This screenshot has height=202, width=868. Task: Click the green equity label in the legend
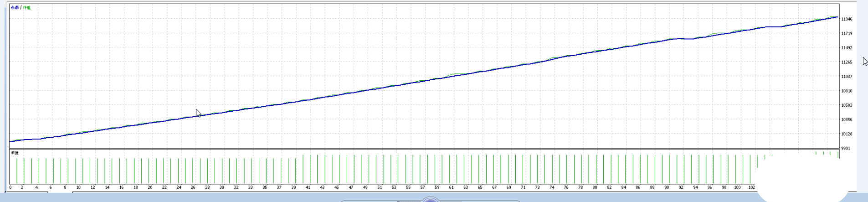pos(27,8)
